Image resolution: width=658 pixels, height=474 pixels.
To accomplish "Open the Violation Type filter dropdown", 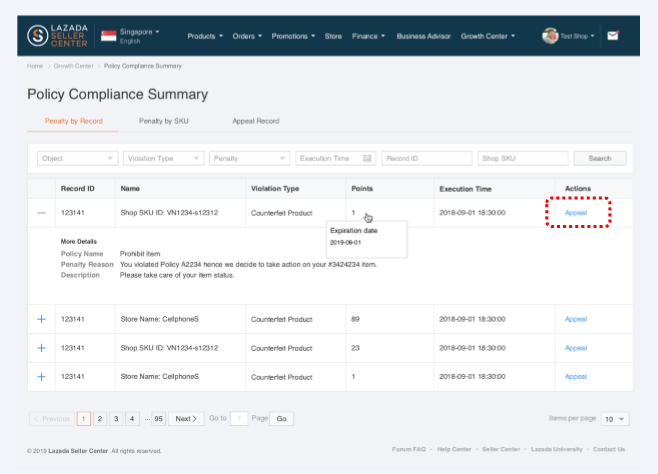I will (163, 159).
